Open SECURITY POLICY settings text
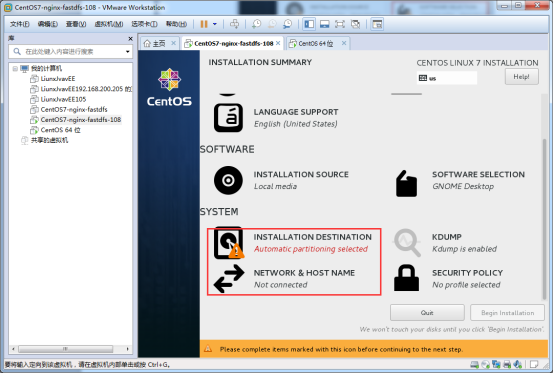Viewport: 553px width, 373px height. pos(468,273)
